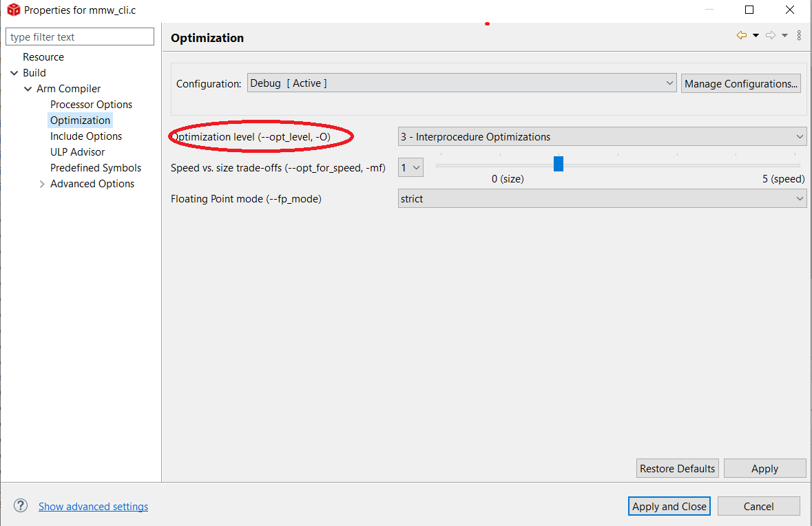Open the Floating Point mode dropdown
Screen dimensions: 812x526
[601, 199]
